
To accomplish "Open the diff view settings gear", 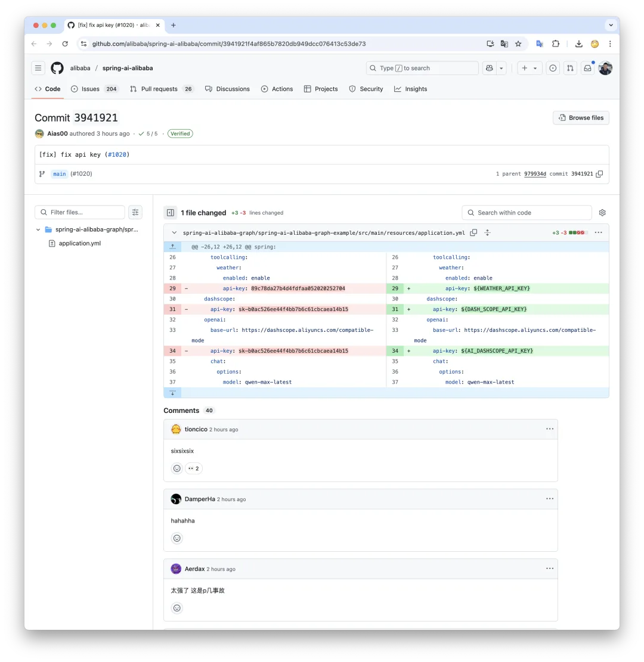I will tap(602, 213).
